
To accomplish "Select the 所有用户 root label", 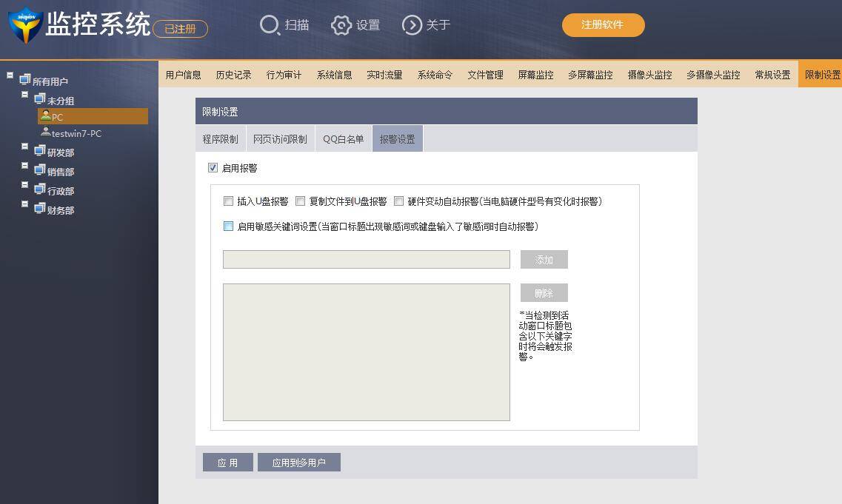I will point(50,81).
